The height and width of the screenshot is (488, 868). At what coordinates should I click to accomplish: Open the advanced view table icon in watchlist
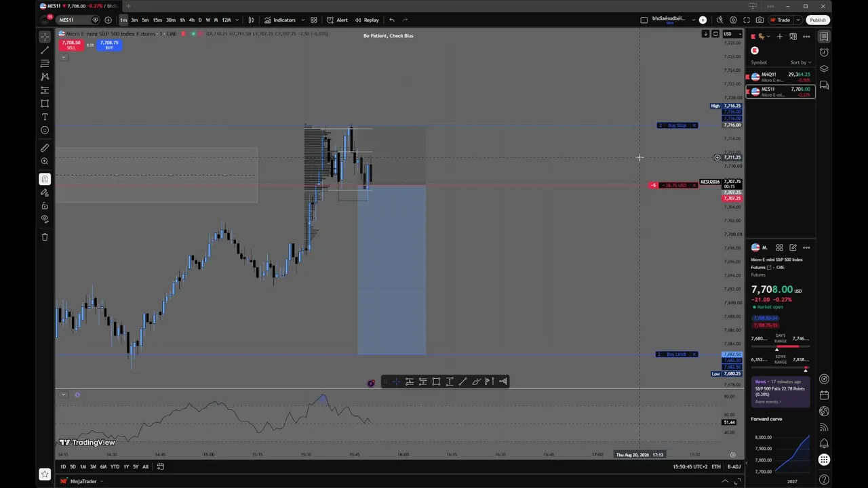point(793,37)
